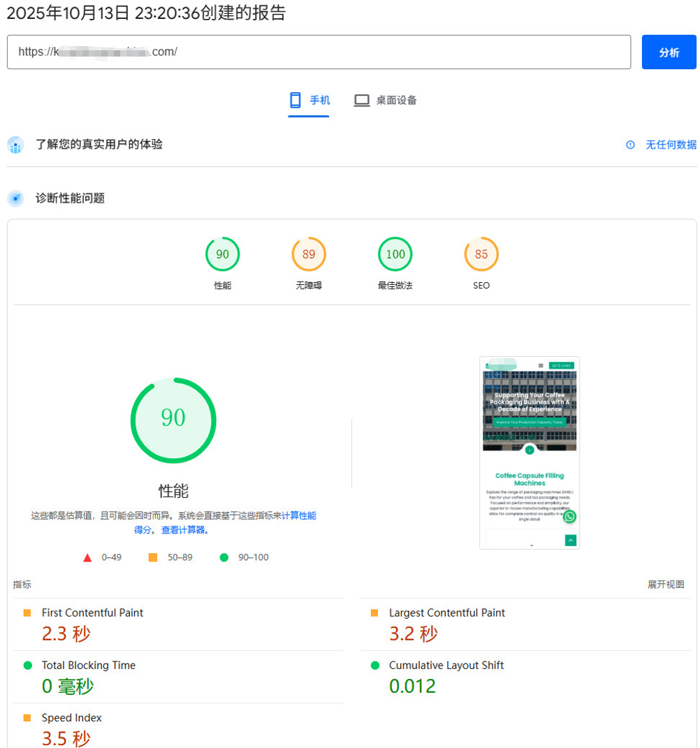Jump to the SEO score gauge 85
The width and height of the screenshot is (700, 748).
481,255
